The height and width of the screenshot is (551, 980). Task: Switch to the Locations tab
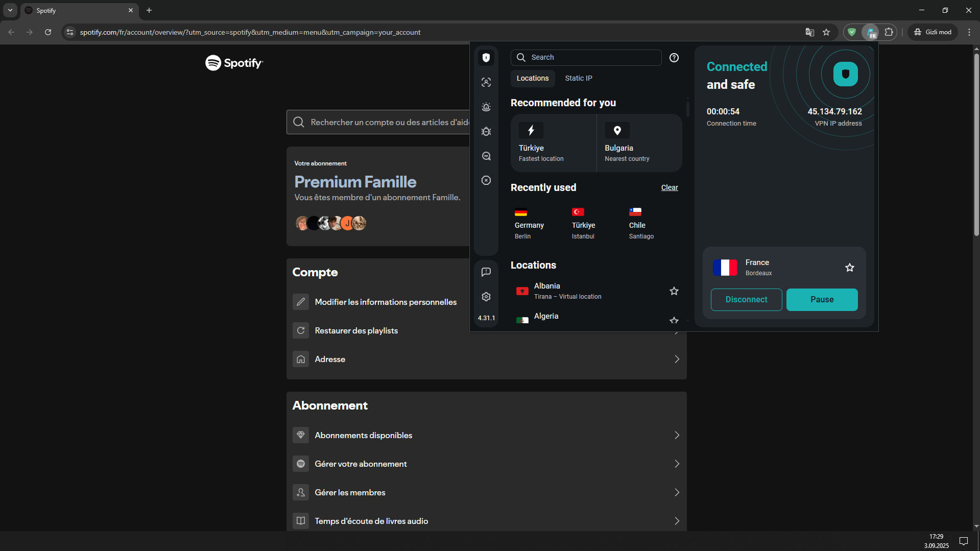tap(533, 78)
